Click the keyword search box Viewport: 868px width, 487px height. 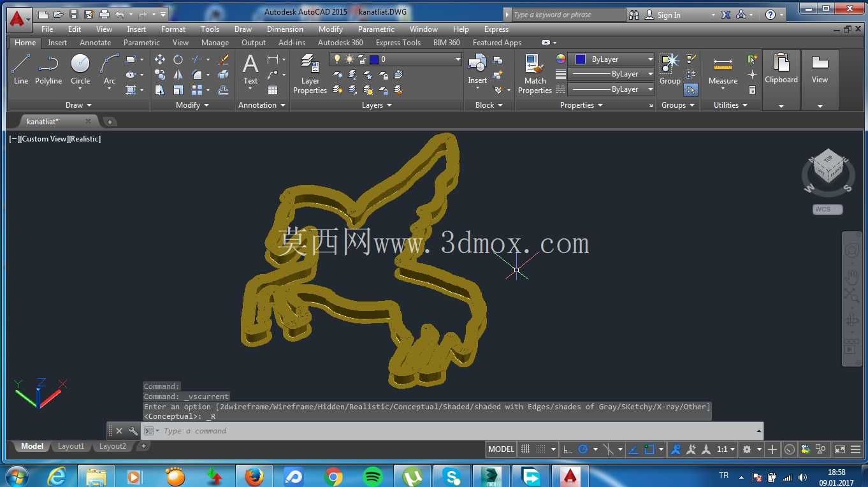[x=568, y=15]
